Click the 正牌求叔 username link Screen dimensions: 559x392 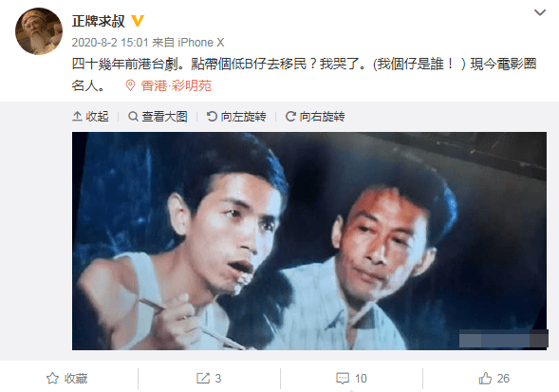[x=99, y=21]
